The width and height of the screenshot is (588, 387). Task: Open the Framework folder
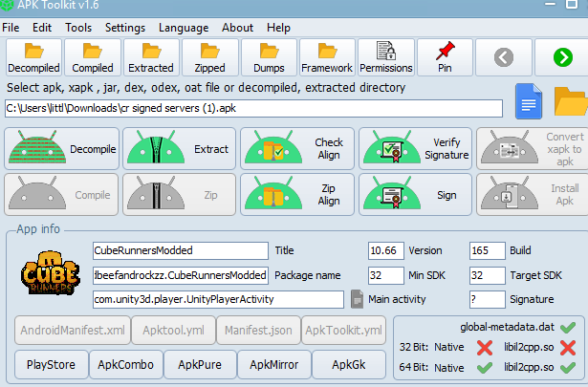[x=327, y=57]
